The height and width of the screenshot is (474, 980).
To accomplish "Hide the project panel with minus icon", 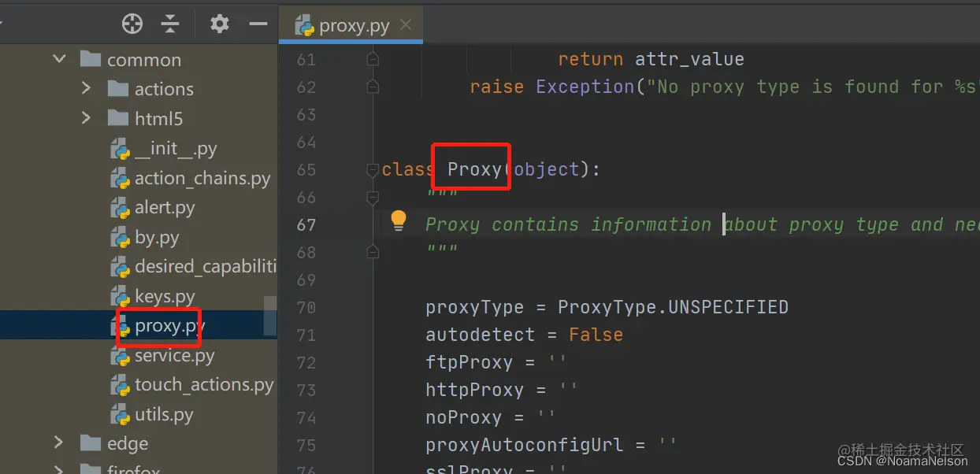I will (258, 24).
